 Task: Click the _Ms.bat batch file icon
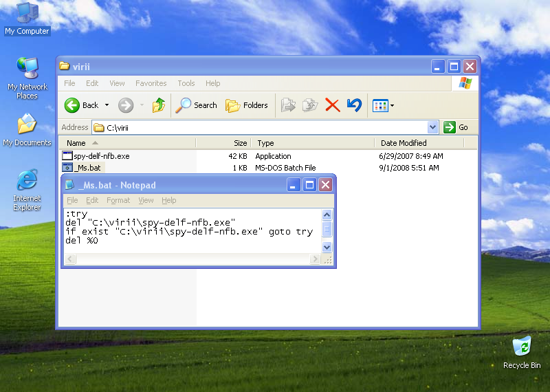pyautogui.click(x=67, y=167)
